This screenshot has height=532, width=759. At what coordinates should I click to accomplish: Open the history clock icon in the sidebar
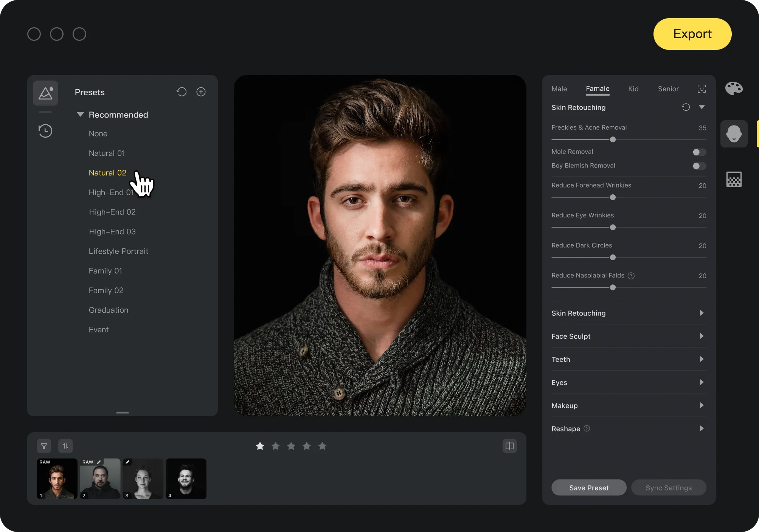point(45,131)
